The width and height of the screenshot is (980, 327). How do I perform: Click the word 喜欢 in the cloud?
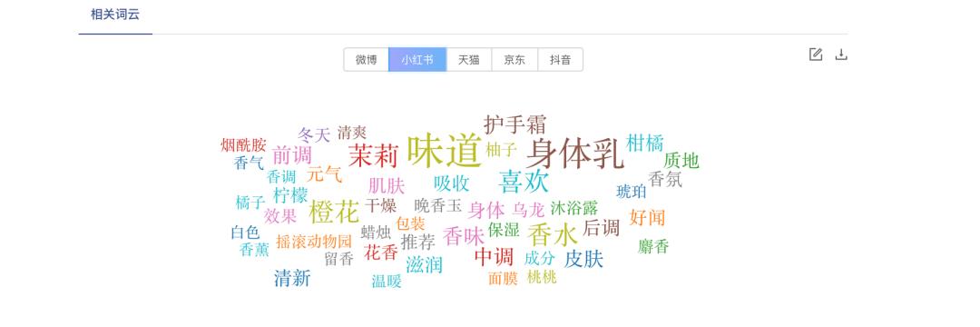(524, 182)
